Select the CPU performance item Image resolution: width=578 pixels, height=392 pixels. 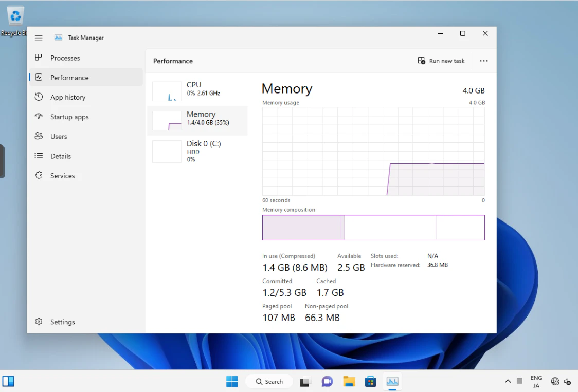click(x=197, y=90)
